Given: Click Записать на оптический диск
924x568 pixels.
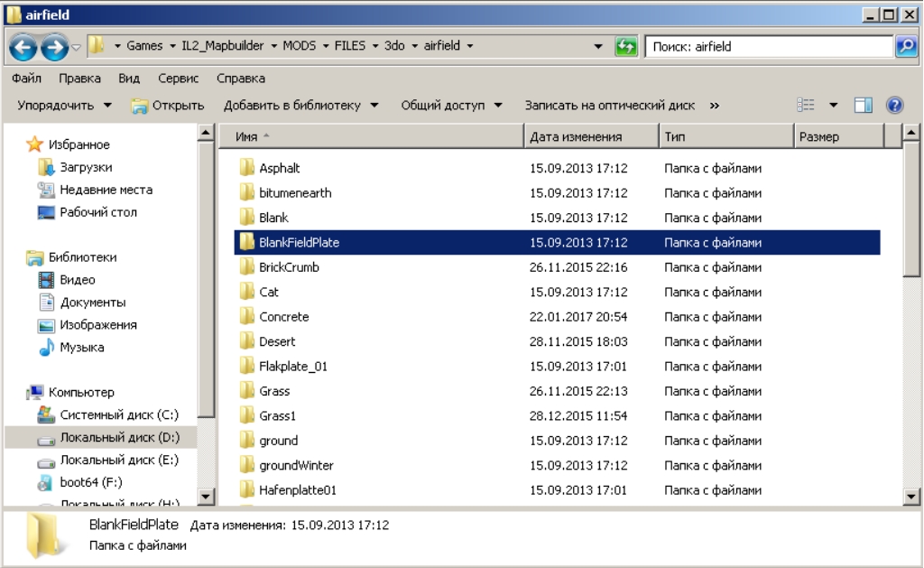Looking at the screenshot, I should click(609, 106).
